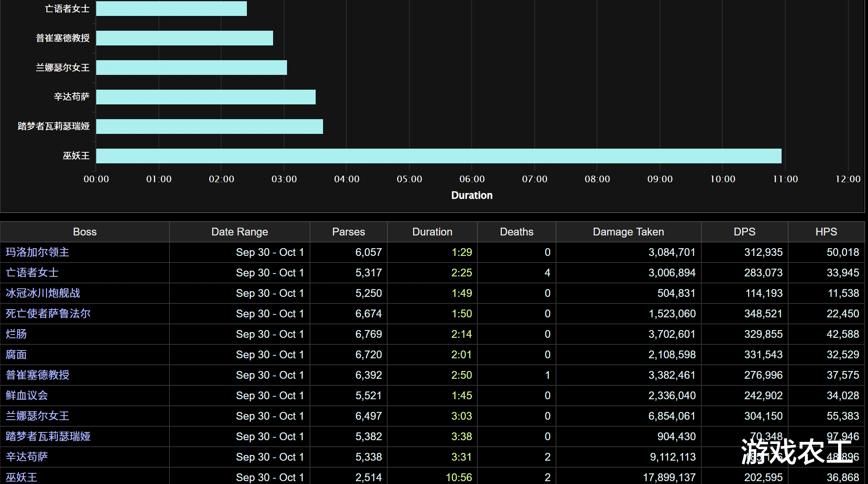Click the 辛达苟萨 bar in chart

206,97
